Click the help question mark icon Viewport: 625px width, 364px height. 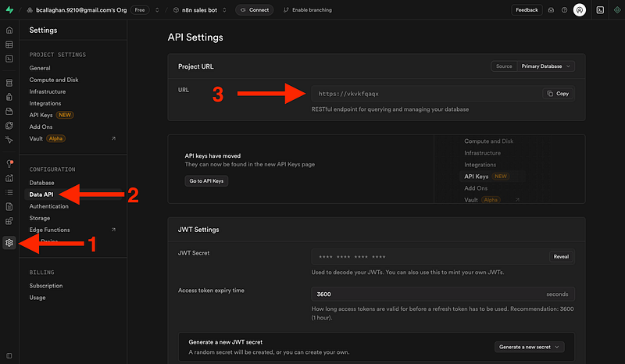(x=564, y=10)
